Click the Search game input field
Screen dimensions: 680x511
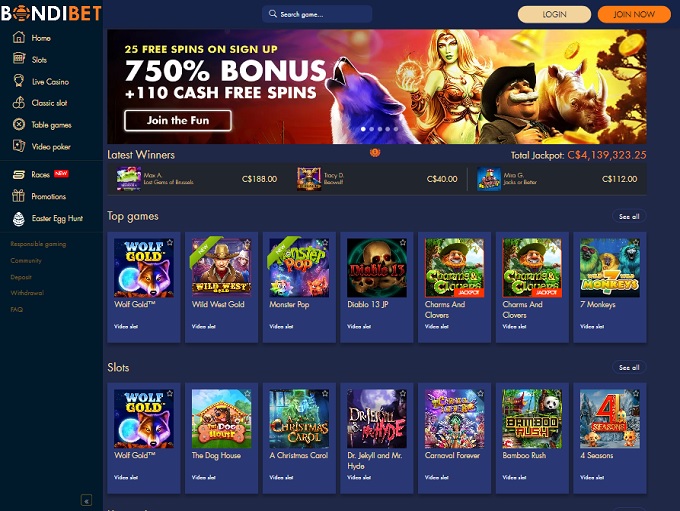(317, 14)
